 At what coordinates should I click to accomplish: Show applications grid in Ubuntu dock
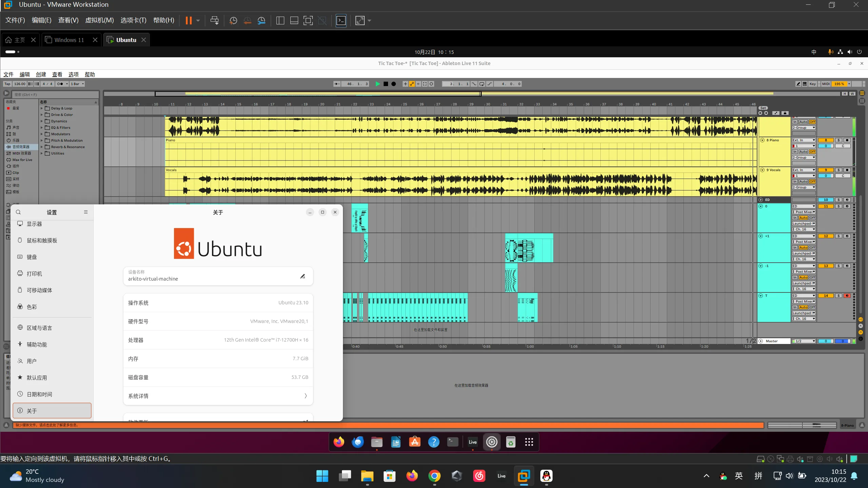tap(529, 442)
